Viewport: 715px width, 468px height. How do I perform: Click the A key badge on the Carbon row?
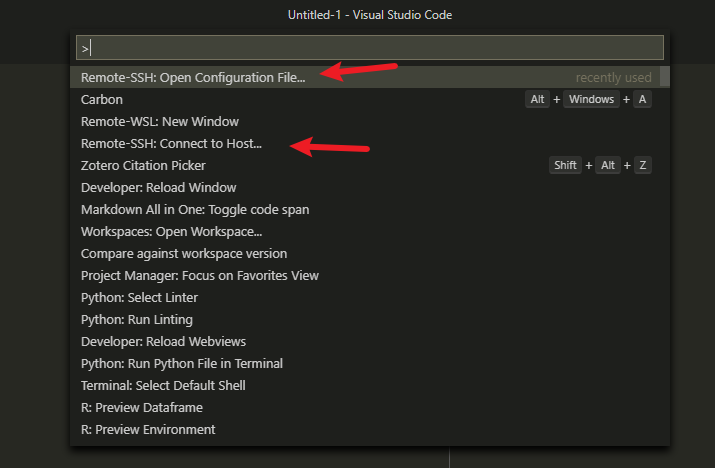(642, 99)
